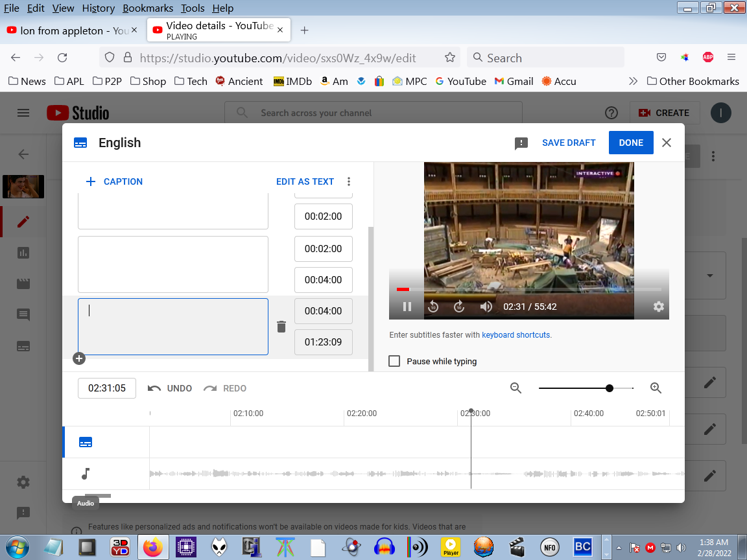Reload the current page
Viewport: 747px width, 560px height.
coord(62,58)
